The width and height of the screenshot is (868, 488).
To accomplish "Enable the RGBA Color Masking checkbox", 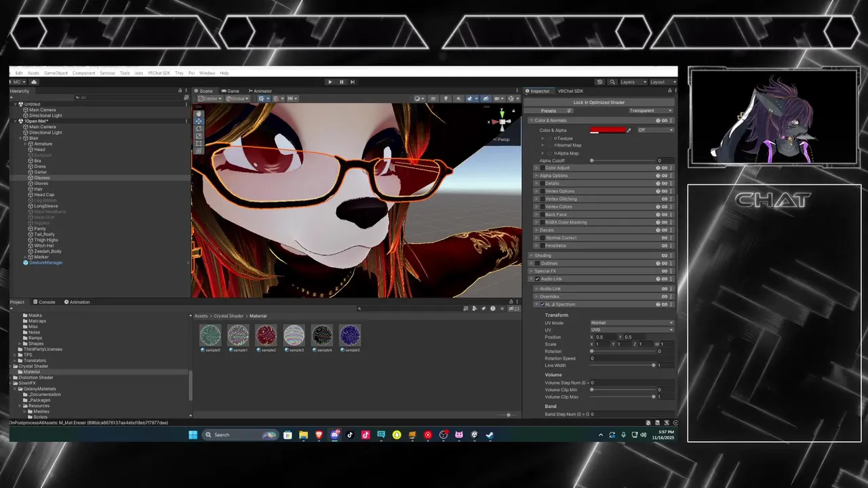I will tap(542, 222).
